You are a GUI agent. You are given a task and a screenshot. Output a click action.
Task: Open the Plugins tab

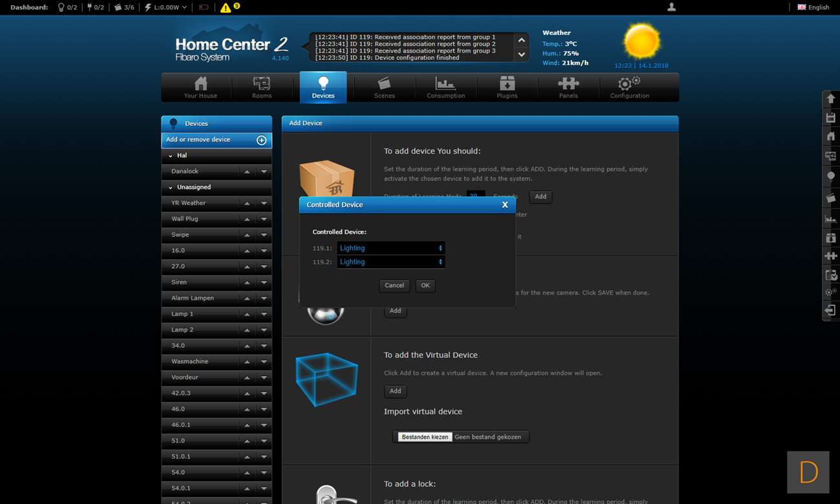click(507, 88)
